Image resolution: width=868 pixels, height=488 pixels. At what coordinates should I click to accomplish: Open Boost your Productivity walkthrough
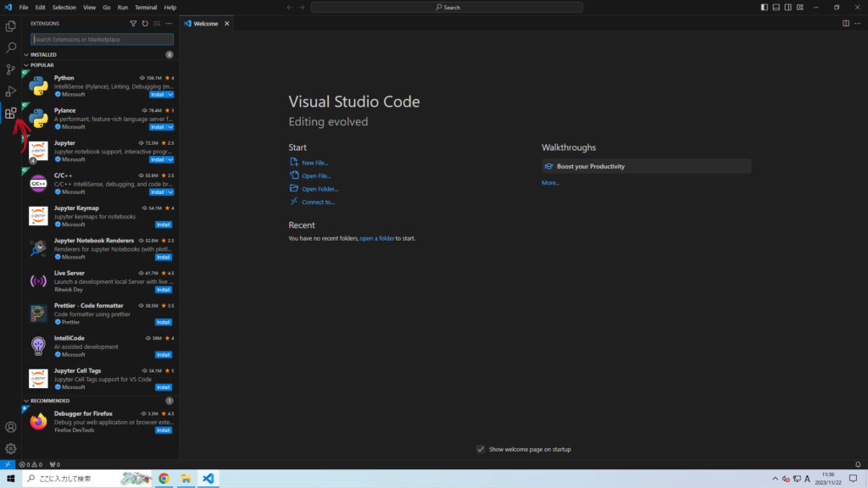point(647,167)
